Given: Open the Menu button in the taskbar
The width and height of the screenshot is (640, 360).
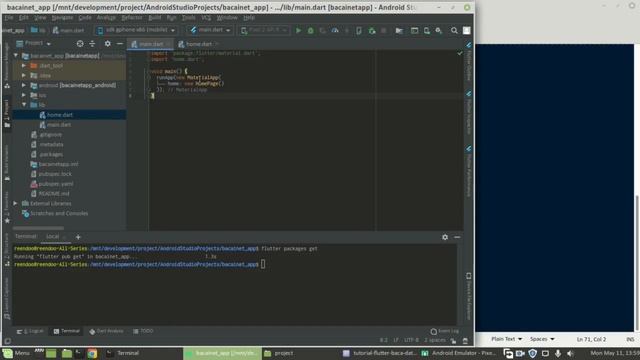Looking at the screenshot, I should 16,353.
